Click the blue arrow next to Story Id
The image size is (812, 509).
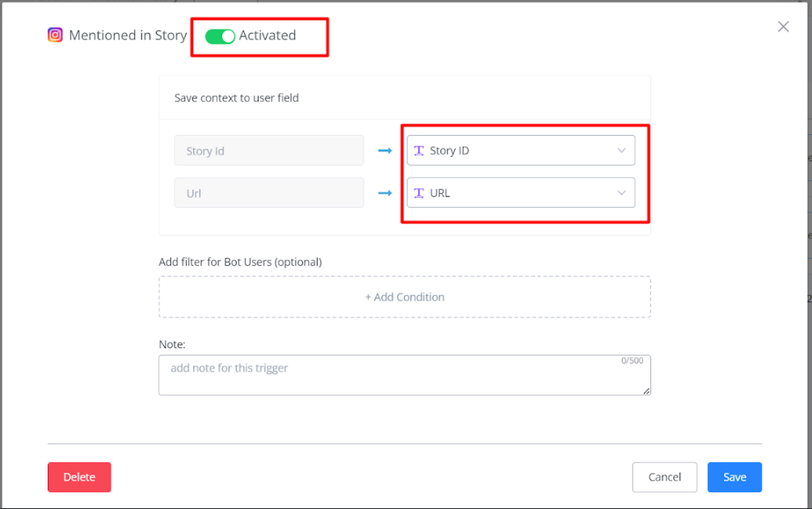(x=385, y=151)
